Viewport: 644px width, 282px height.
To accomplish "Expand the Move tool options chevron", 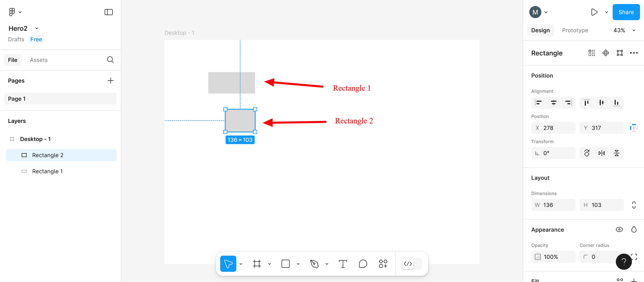I will click(x=240, y=264).
